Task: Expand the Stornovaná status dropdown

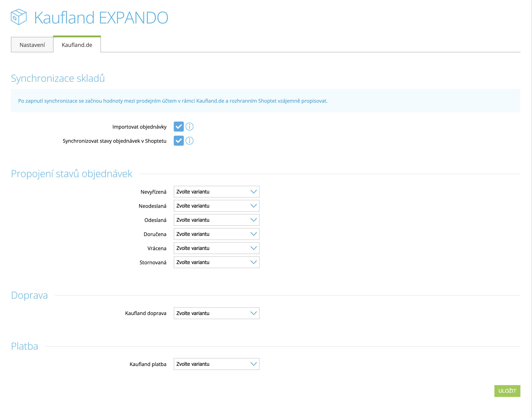Action: coord(216,262)
